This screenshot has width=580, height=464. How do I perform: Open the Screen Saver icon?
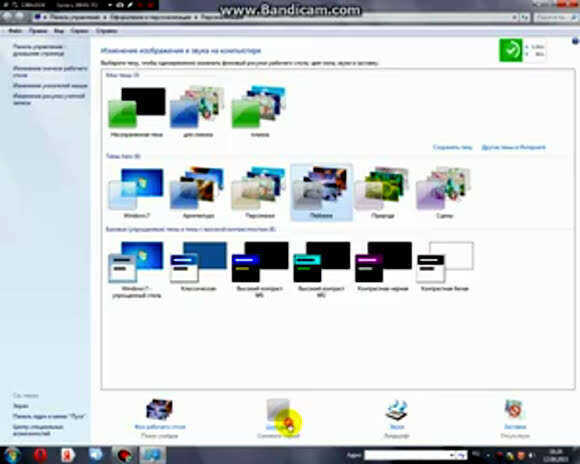click(x=515, y=410)
